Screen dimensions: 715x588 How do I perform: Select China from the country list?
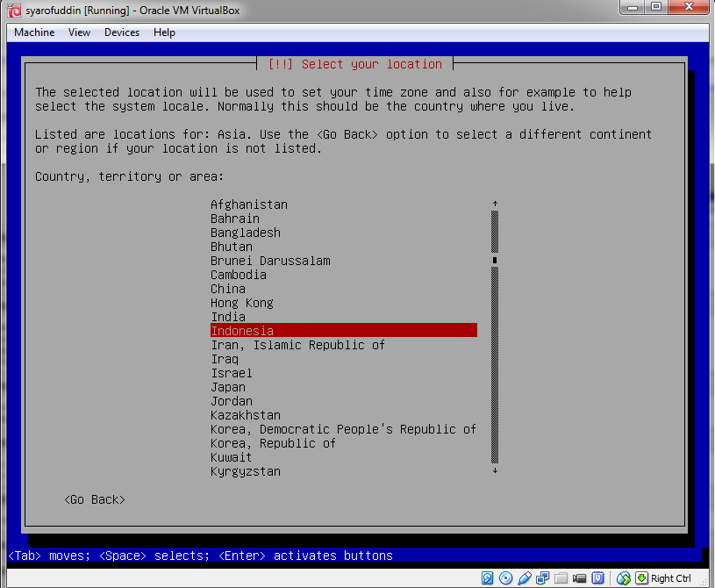click(228, 289)
